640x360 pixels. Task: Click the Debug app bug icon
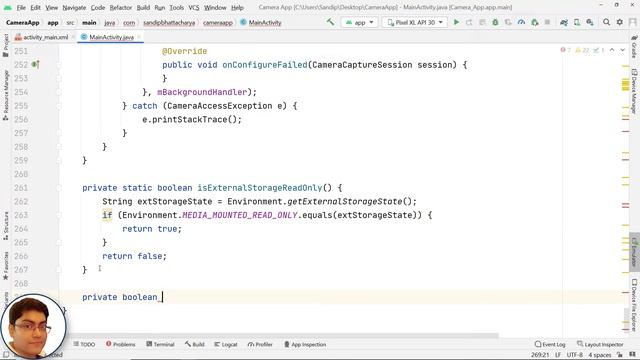[495, 22]
